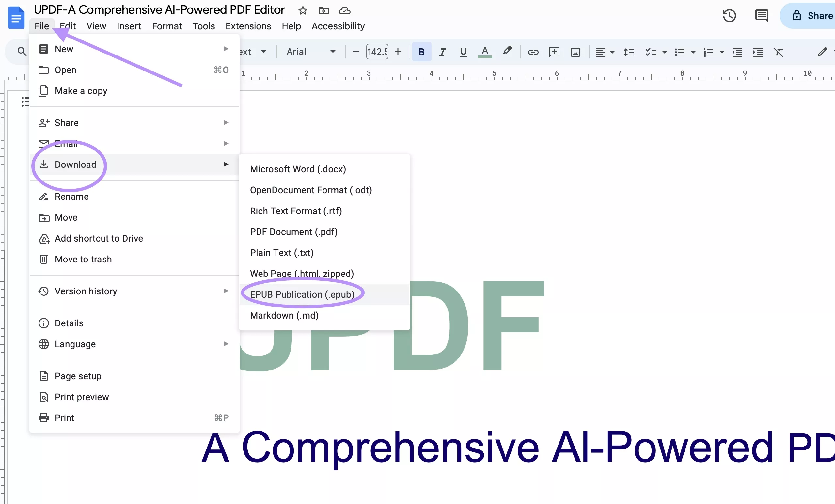835x504 pixels.
Task: Add a comment
Action: coord(554,52)
